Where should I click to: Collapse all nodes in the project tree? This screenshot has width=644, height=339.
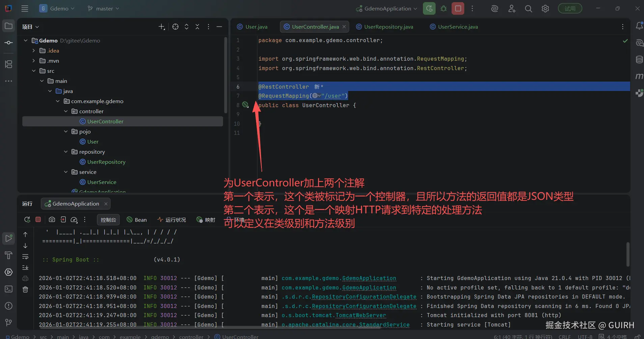pyautogui.click(x=197, y=27)
